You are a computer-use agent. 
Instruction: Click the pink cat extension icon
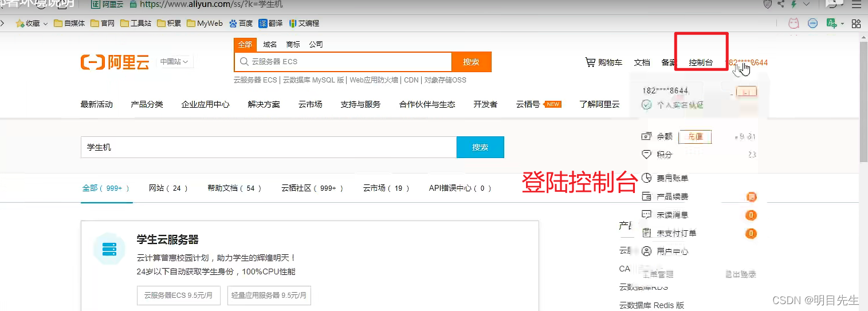tap(794, 23)
